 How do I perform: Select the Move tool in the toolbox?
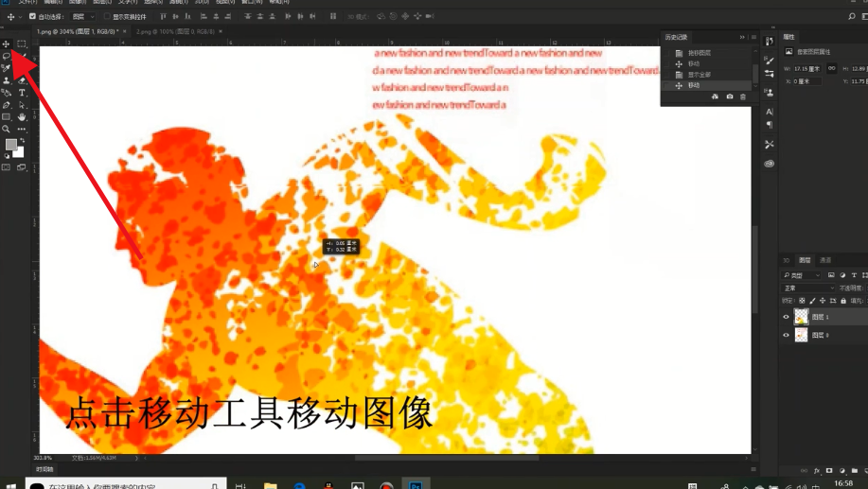point(6,44)
